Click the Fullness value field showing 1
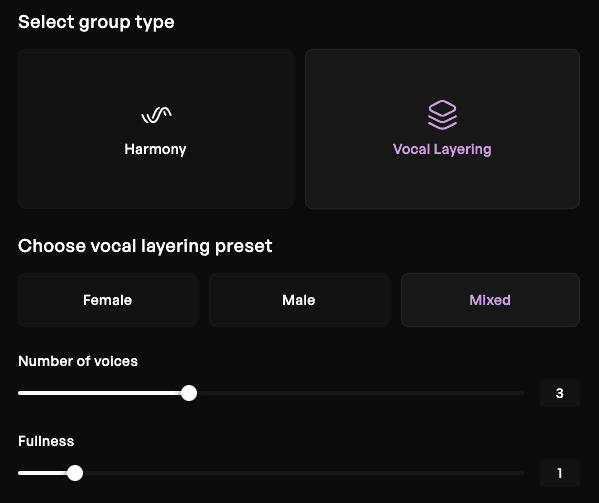Viewport: 599px width, 503px height. [560, 473]
